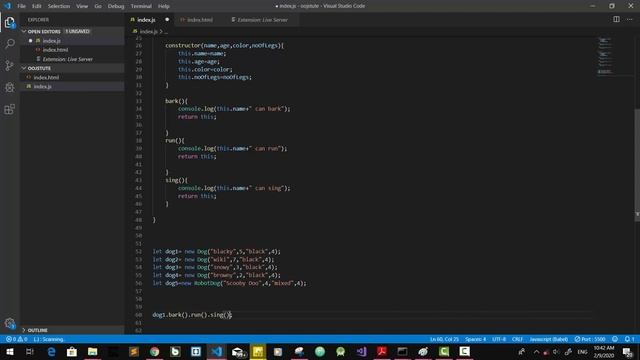Viewport: 640px width, 360px height.
Task: Click the unsaved dot on index.js tab
Action: [167, 20]
